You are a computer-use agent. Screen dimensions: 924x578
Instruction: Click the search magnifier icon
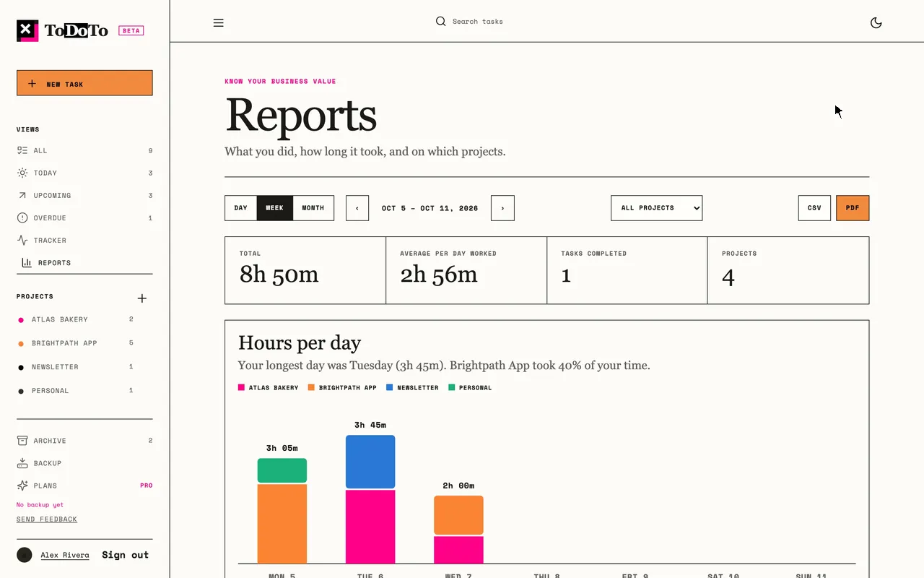click(440, 21)
